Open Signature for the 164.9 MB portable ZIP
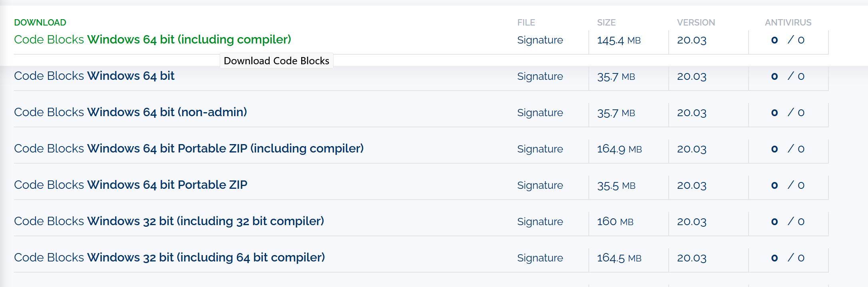 click(x=540, y=149)
